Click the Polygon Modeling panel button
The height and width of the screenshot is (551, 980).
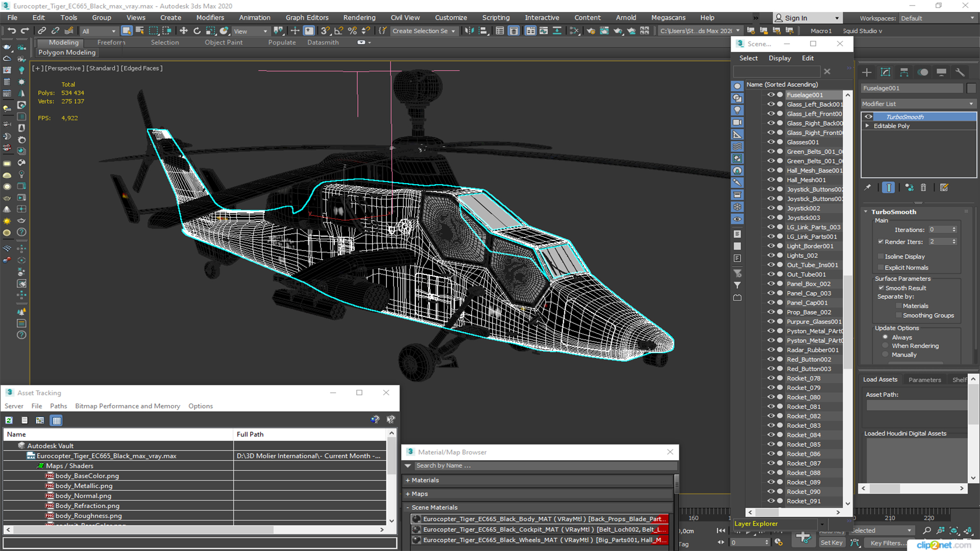(67, 53)
